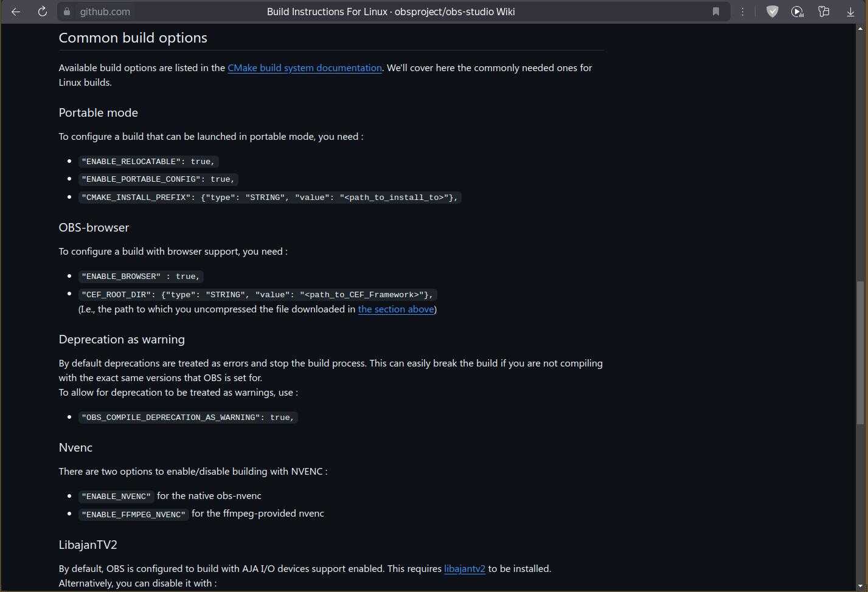868x592 pixels.
Task: Follow "the section above" link
Action: 395,309
